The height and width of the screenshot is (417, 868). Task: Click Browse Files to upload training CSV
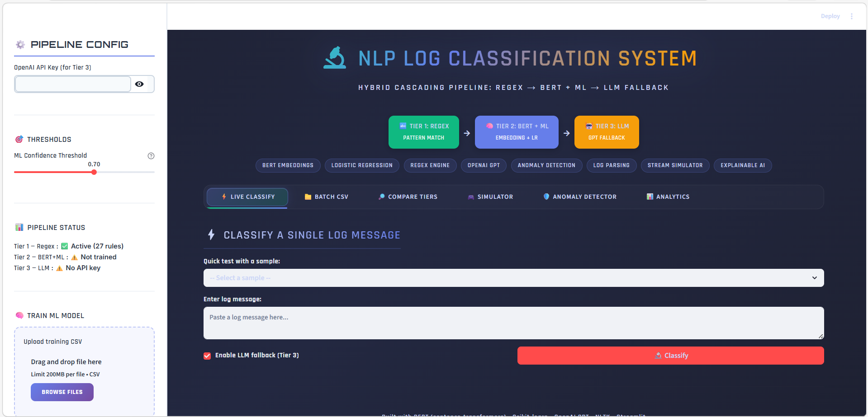point(62,392)
